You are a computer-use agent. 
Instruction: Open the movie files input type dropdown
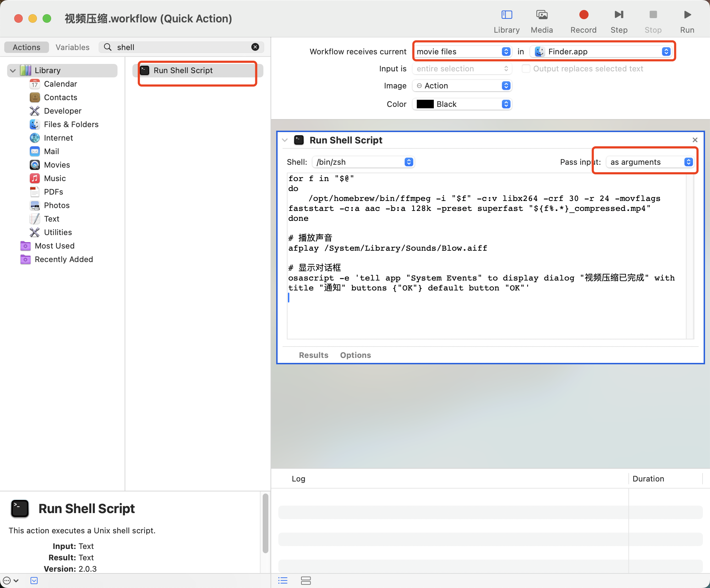click(x=463, y=51)
